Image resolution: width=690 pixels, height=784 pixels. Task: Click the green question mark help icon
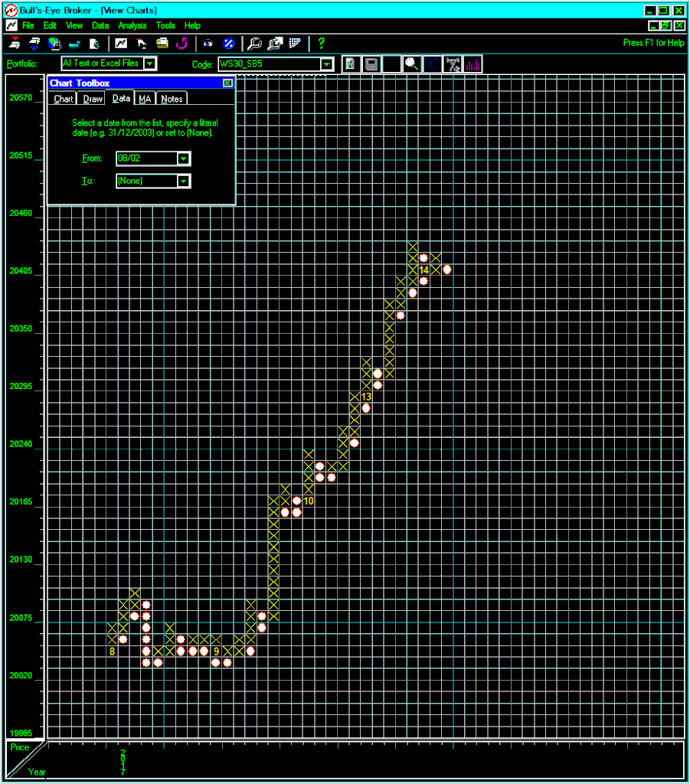click(x=321, y=43)
